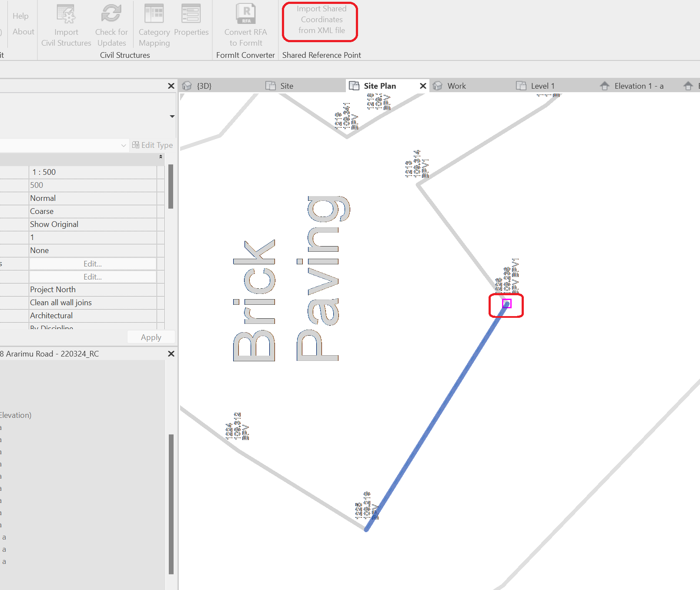Click the {3D} view tab house icon

pyautogui.click(x=187, y=86)
